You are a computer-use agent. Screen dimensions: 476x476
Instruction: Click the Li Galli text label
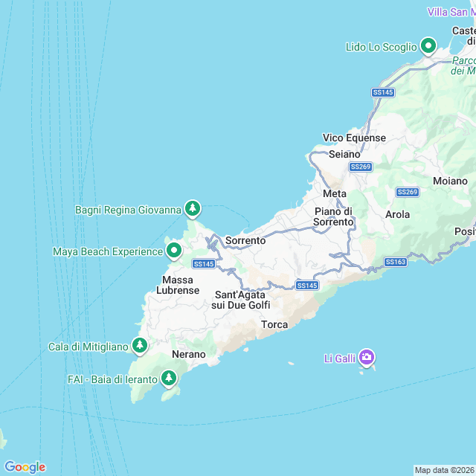(x=340, y=358)
